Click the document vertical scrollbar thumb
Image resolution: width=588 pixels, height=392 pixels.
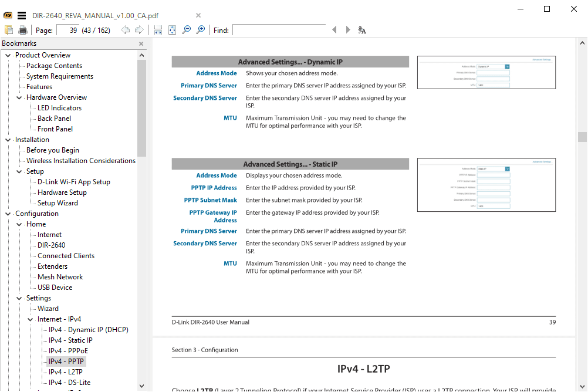(x=582, y=137)
